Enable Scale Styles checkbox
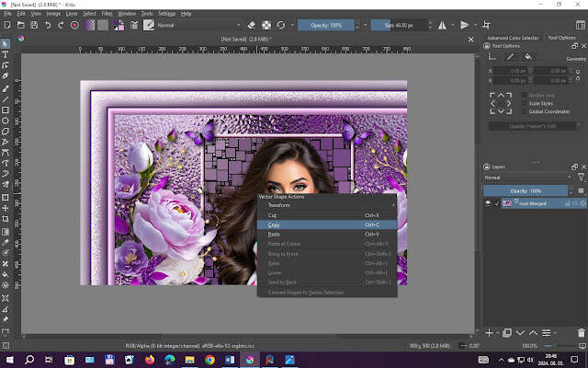 (524, 103)
